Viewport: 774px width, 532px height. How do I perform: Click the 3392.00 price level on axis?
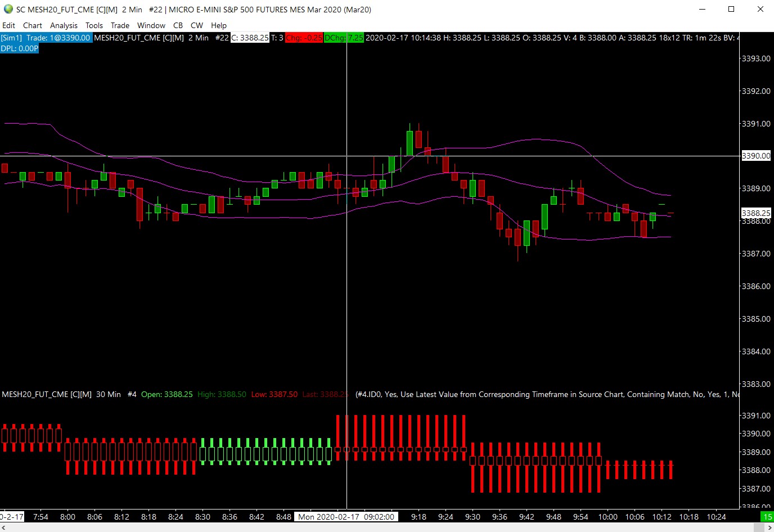[756, 91]
